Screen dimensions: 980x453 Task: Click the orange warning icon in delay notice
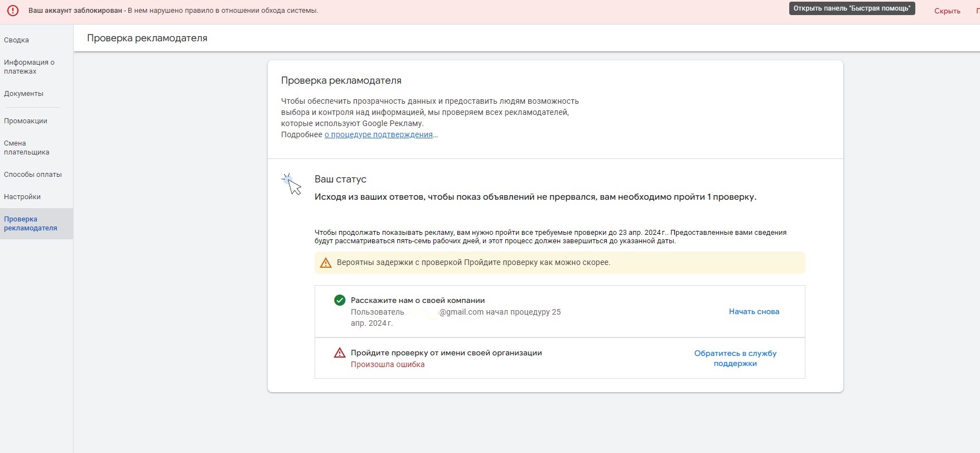tap(326, 263)
